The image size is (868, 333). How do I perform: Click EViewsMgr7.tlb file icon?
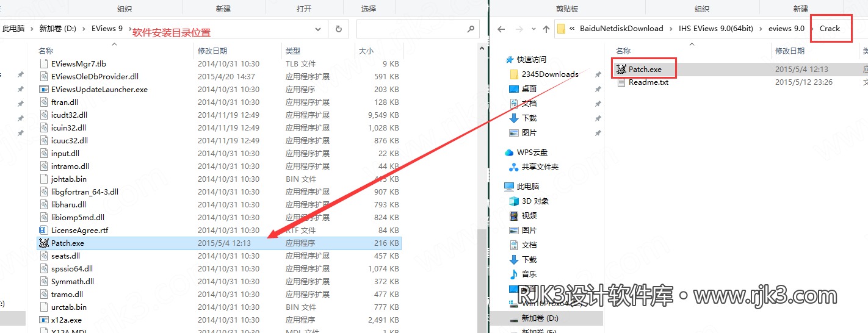point(43,63)
